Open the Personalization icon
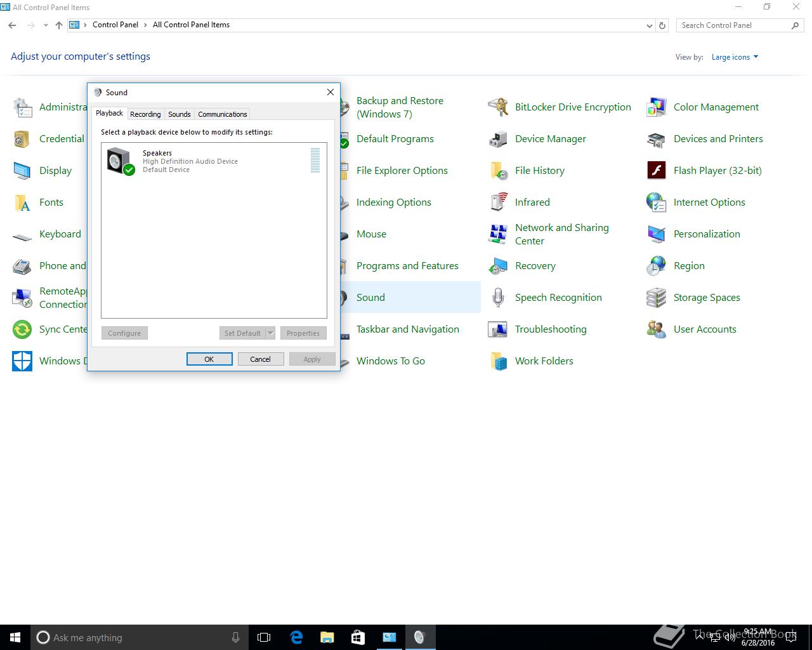812x650 pixels. [x=657, y=234]
